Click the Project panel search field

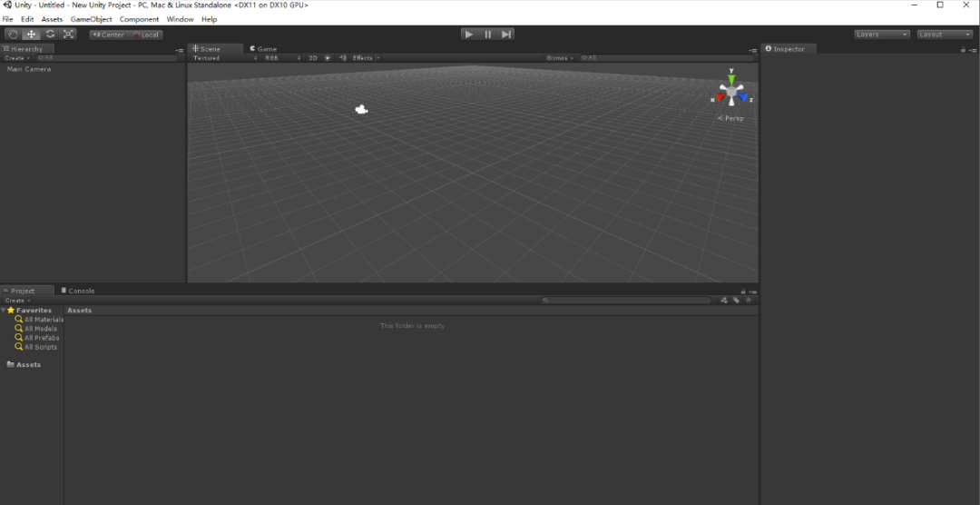tap(626, 300)
